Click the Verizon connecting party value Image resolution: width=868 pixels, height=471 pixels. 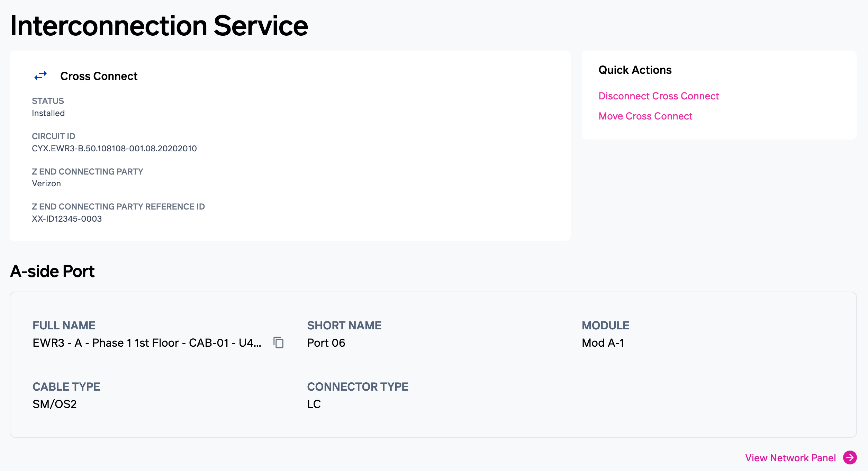(46, 184)
